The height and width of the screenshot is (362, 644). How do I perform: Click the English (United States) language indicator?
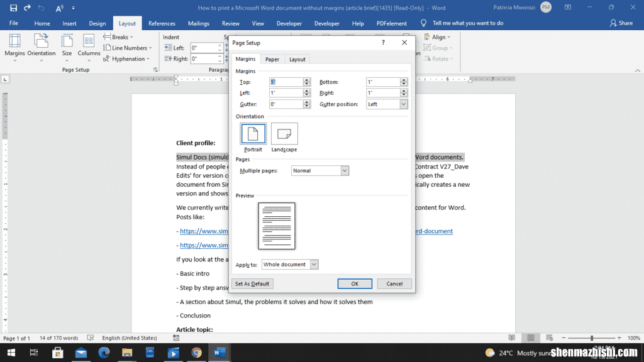tap(130, 337)
